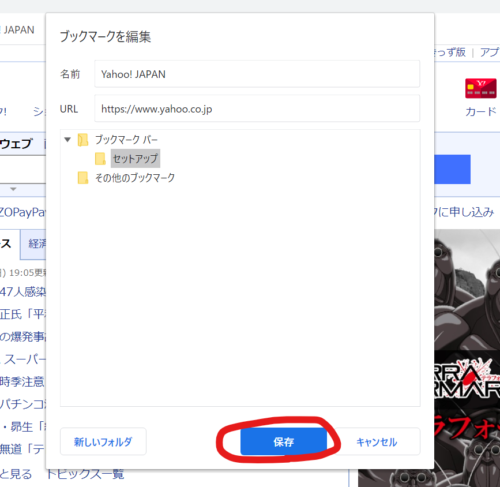Click the その他のブックマーク folder icon
Viewport: 500px width, 487px height.
click(83, 178)
